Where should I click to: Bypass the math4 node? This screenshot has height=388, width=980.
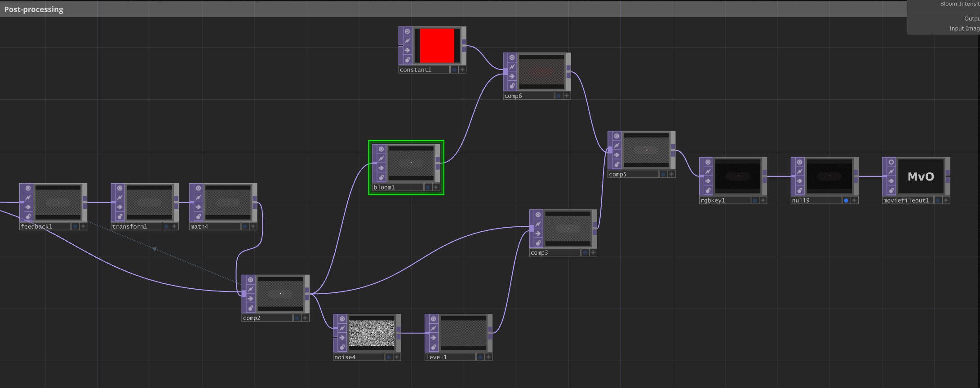198,207
